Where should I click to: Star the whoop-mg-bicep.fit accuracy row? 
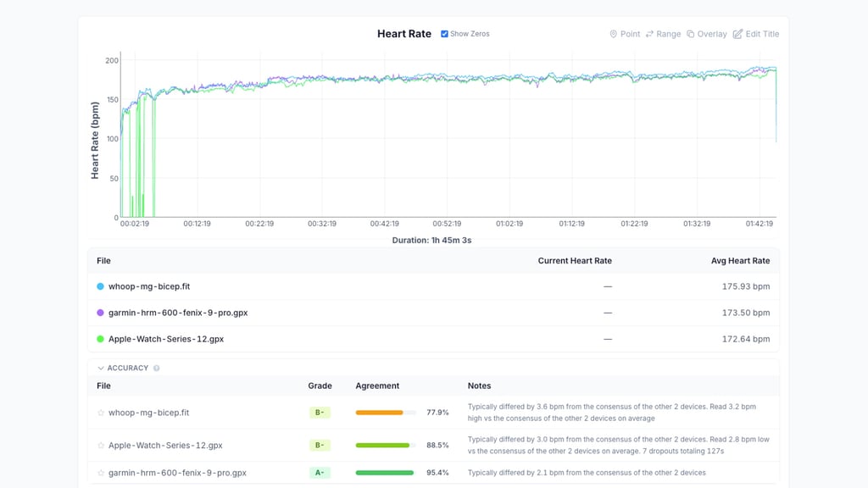101,413
